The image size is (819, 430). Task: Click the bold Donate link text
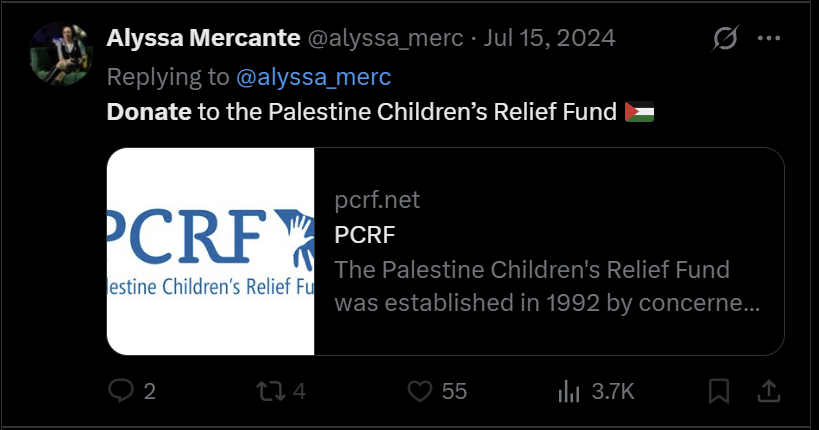pos(149,112)
